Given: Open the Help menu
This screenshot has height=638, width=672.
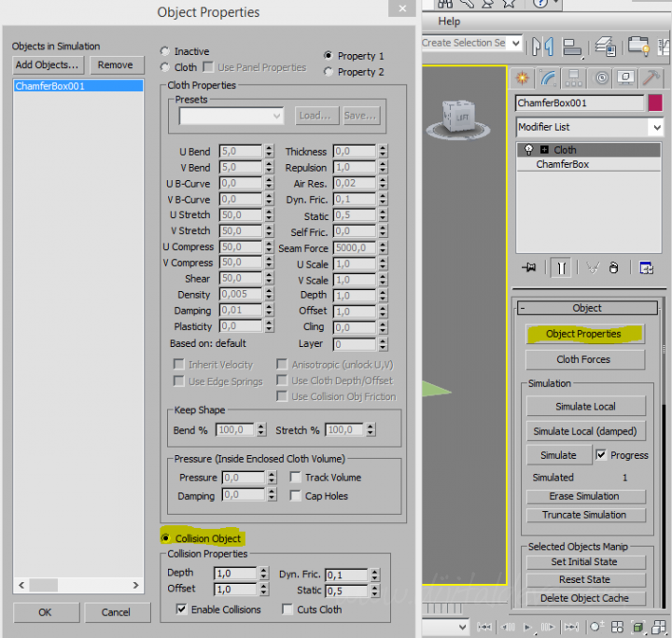Looking at the screenshot, I should point(449,21).
